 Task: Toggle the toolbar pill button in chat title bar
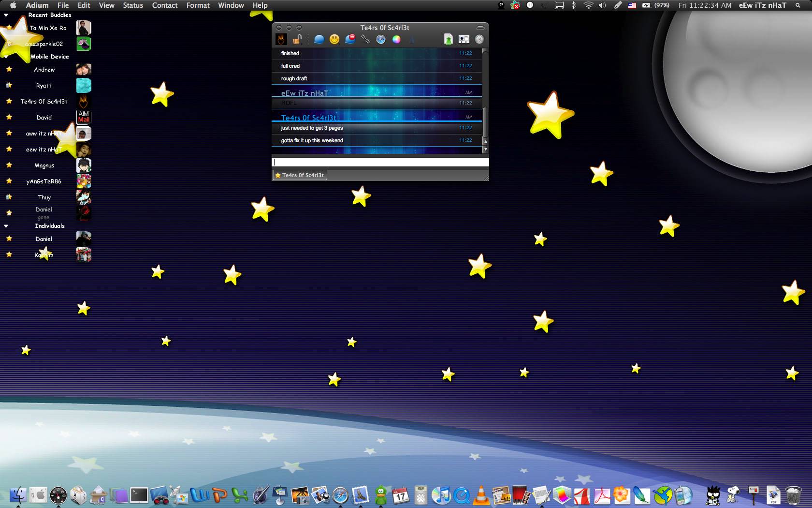[x=480, y=28]
